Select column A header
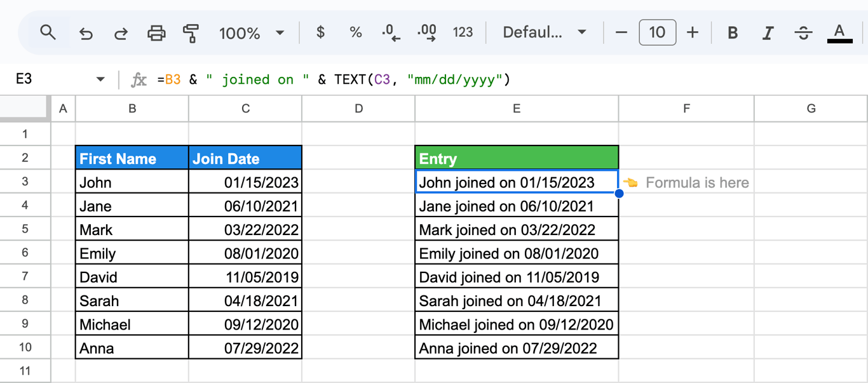868x383 pixels. [63, 109]
